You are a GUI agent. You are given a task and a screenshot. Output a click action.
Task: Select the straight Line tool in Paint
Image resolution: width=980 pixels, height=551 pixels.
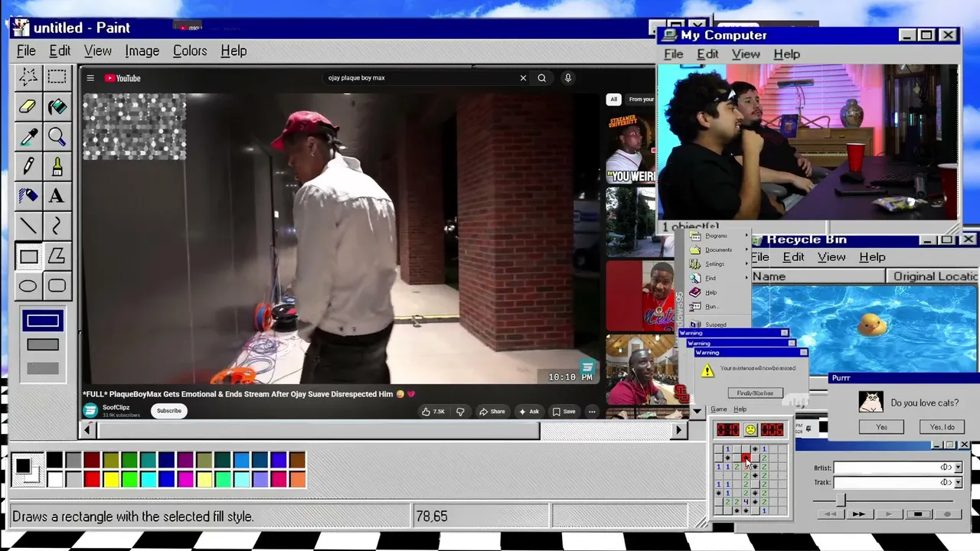(x=28, y=226)
